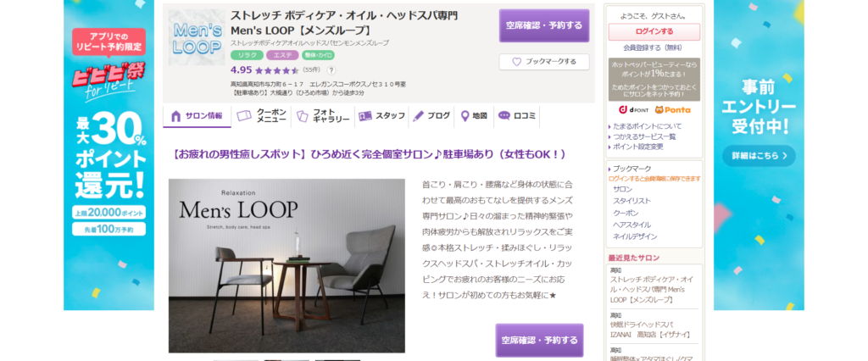Screen dimensions: 868x361
Task: Click the Ponta logo
Action: pyautogui.click(x=672, y=109)
